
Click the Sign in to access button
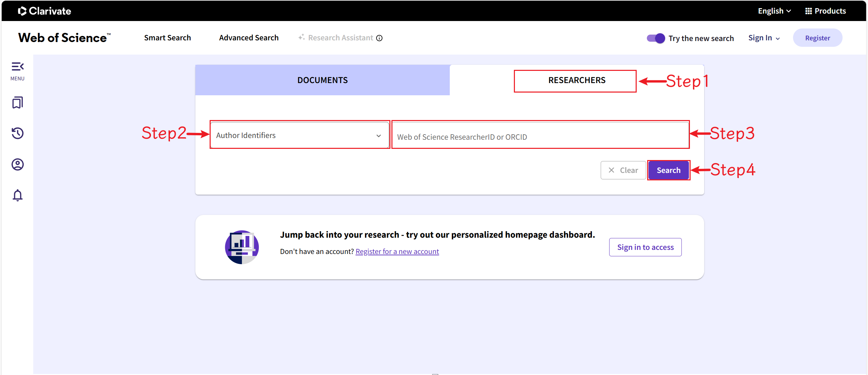pyautogui.click(x=645, y=247)
